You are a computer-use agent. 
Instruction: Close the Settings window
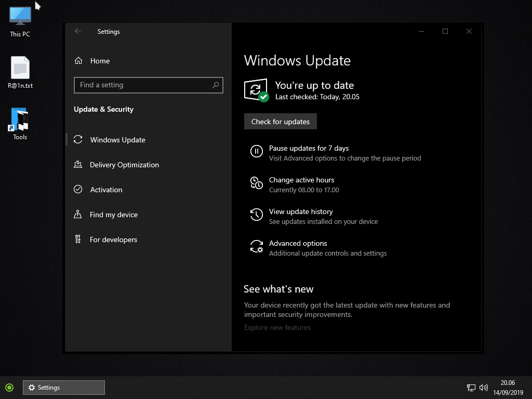(469, 31)
